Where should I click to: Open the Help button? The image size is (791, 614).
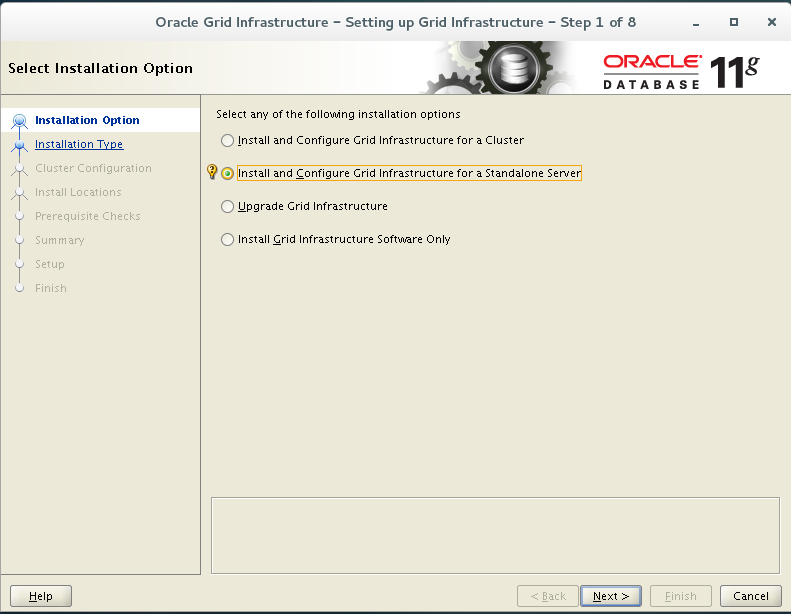(x=41, y=596)
